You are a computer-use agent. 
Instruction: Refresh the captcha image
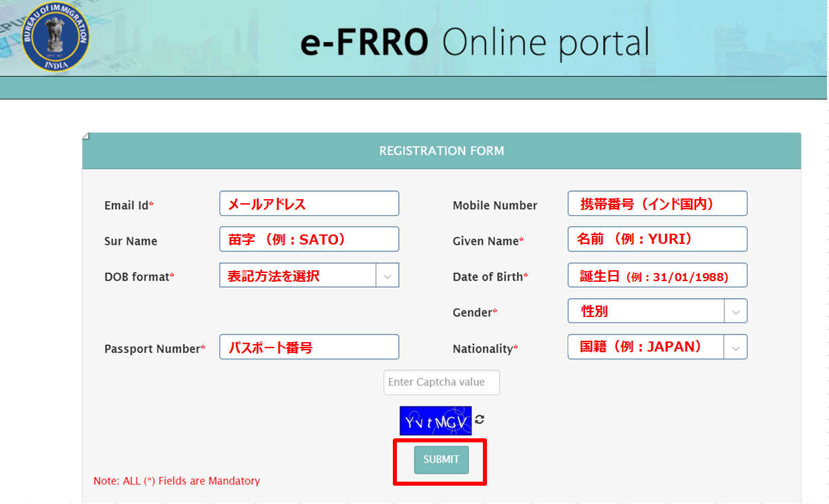[480, 420]
